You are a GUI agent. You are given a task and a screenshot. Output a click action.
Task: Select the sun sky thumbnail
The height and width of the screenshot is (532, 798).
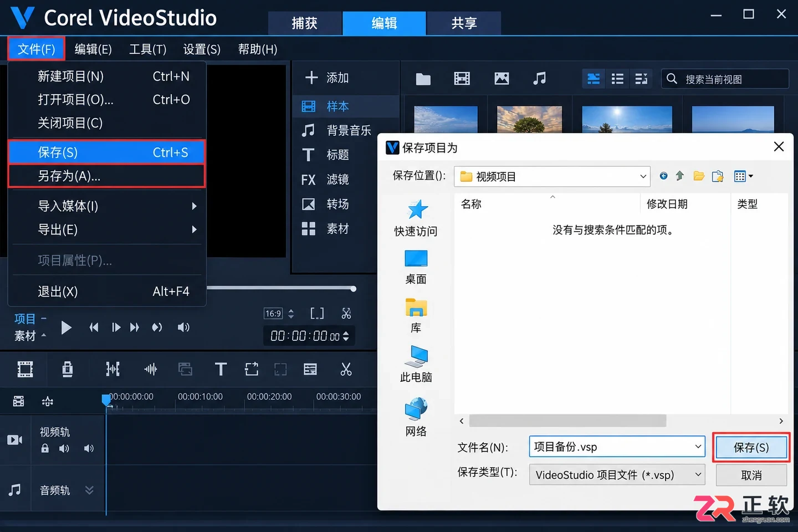pyautogui.click(x=627, y=119)
